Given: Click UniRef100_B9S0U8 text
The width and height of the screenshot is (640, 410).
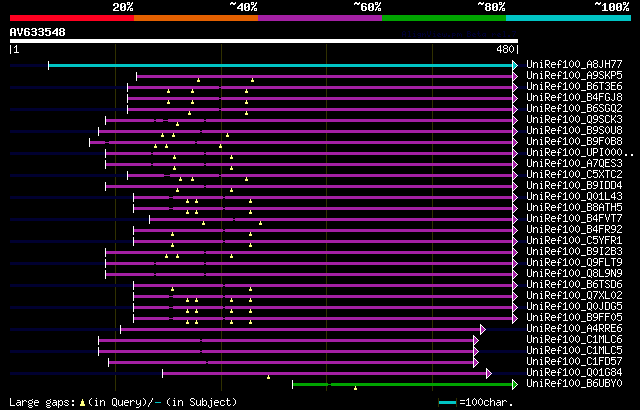Looking at the screenshot, I should tap(574, 131).
